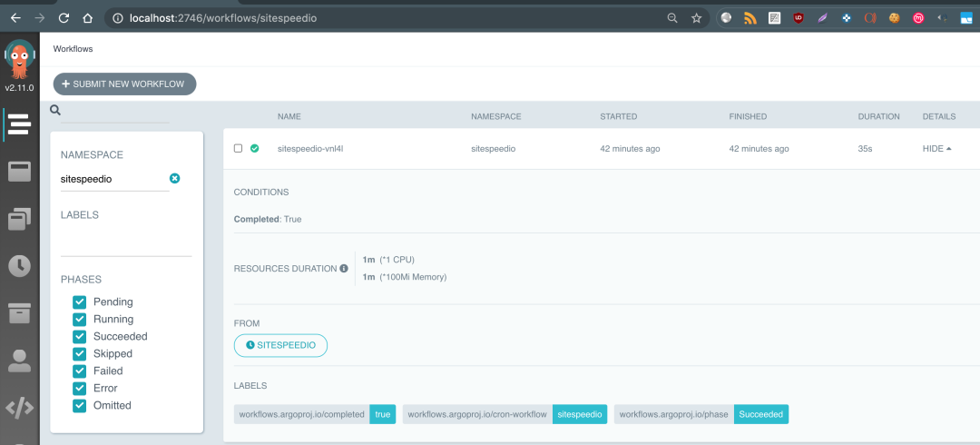This screenshot has width=980, height=445.
Task: Open the User profile sidebar icon
Action: pos(19,361)
